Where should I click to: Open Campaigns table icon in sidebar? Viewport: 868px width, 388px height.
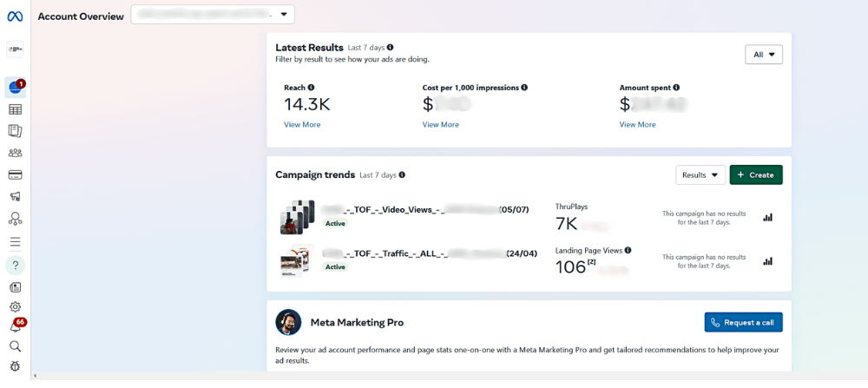point(16,109)
